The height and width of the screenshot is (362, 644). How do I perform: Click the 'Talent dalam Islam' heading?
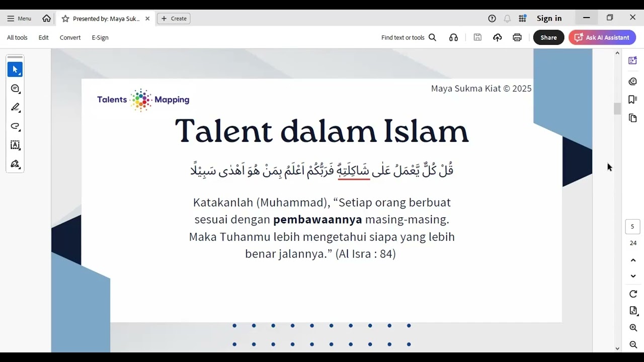(321, 131)
